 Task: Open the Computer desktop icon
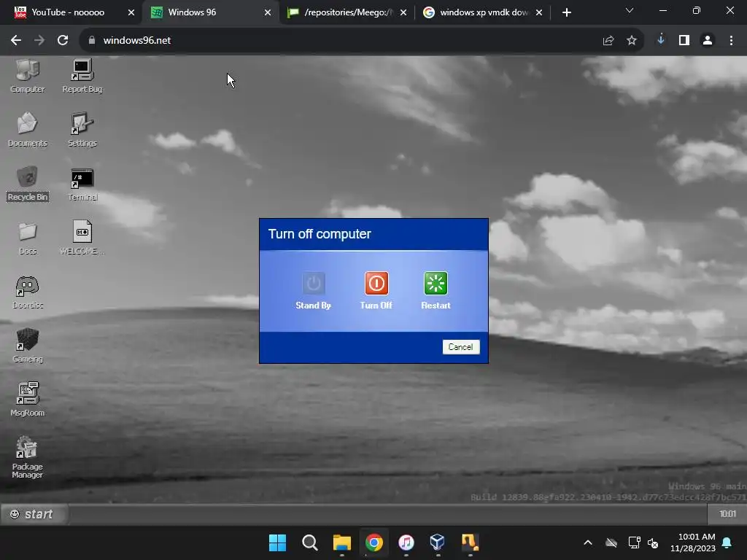tap(27, 76)
